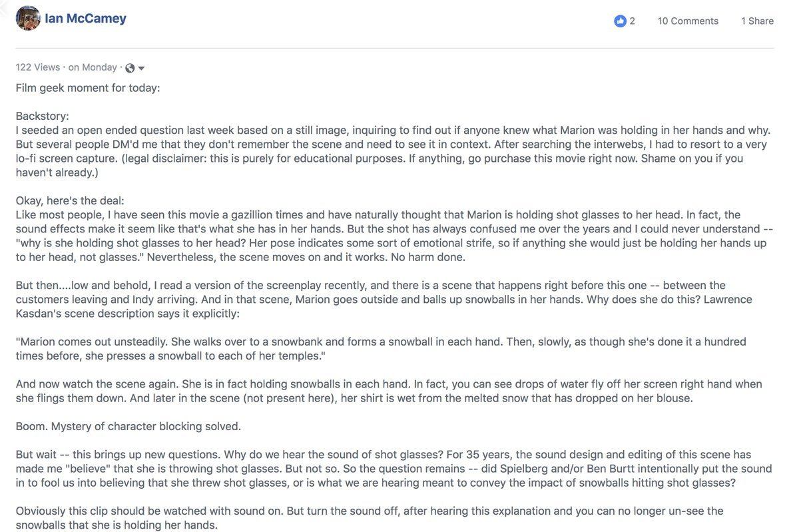
Task: Click the 'But then....low and behold' paragraph
Action: pyautogui.click(x=384, y=299)
